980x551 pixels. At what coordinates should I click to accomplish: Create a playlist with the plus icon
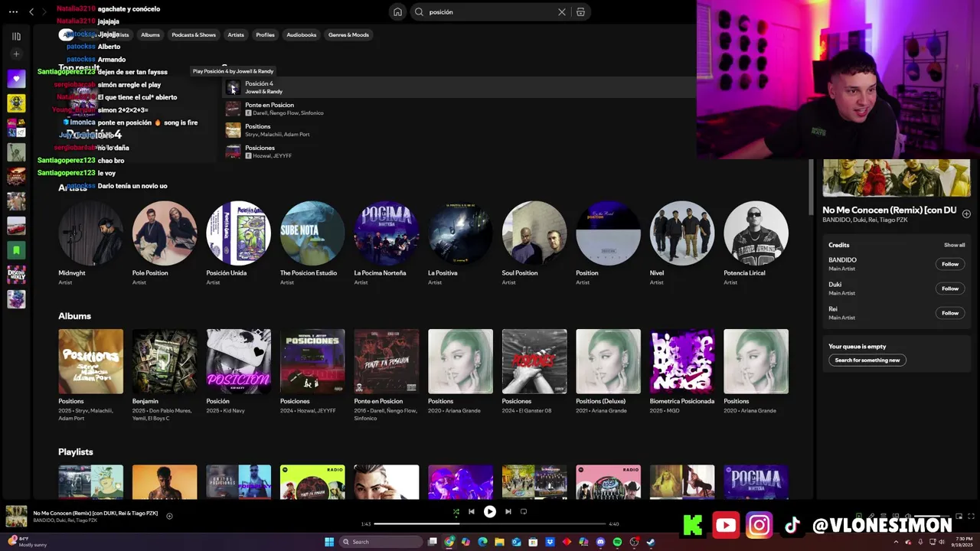coord(16,54)
